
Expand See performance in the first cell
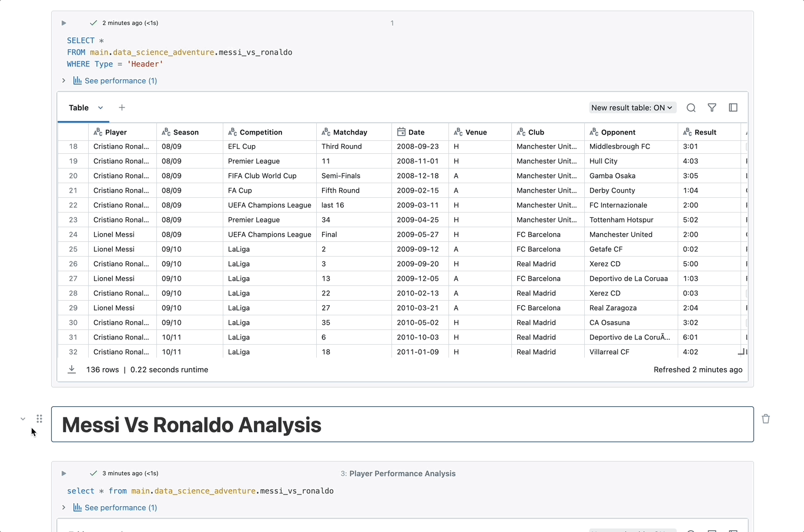pyautogui.click(x=63, y=80)
